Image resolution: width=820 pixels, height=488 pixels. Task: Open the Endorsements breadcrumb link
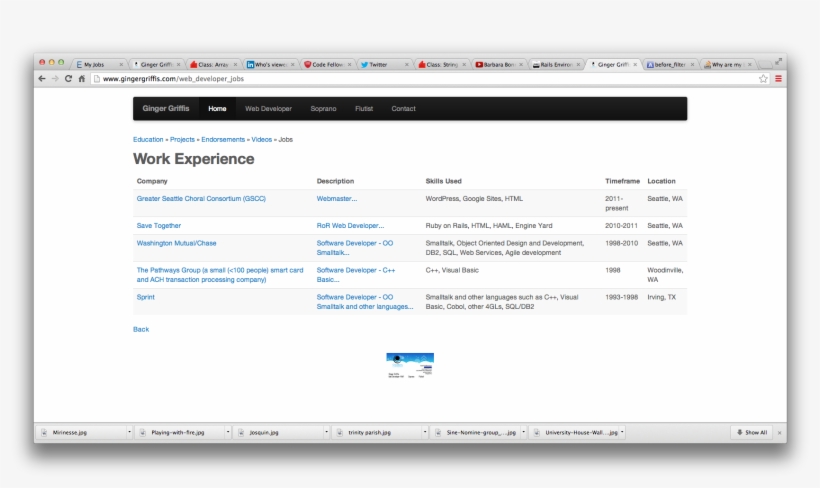(223, 140)
